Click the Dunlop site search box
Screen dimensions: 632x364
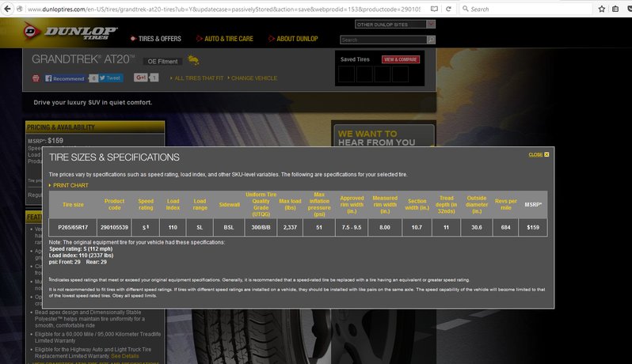coord(383,40)
